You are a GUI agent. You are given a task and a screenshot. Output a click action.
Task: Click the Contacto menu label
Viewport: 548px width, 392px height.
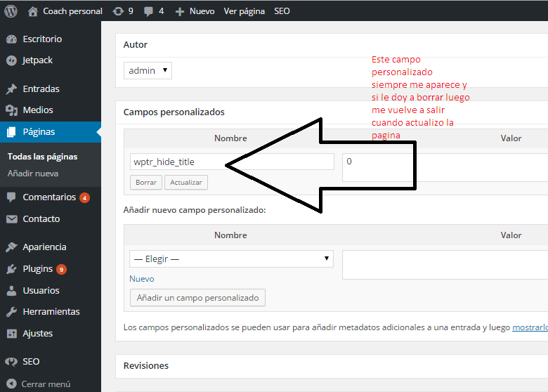(41, 219)
